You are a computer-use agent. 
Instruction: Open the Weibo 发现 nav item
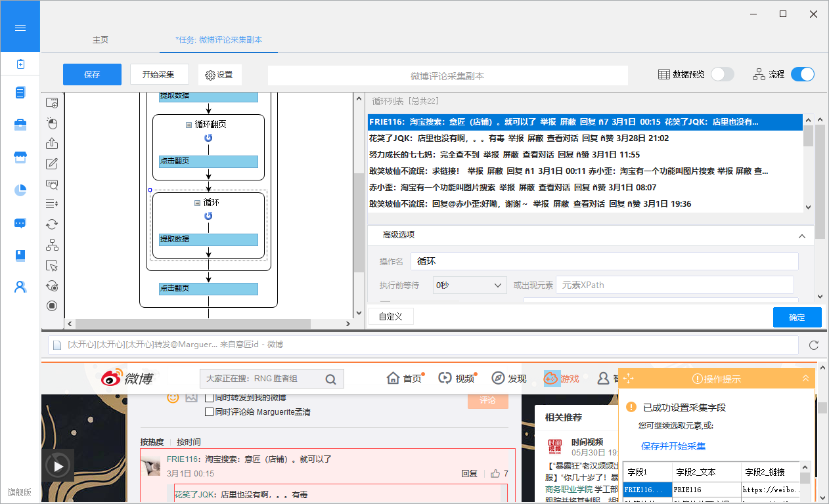click(509, 379)
